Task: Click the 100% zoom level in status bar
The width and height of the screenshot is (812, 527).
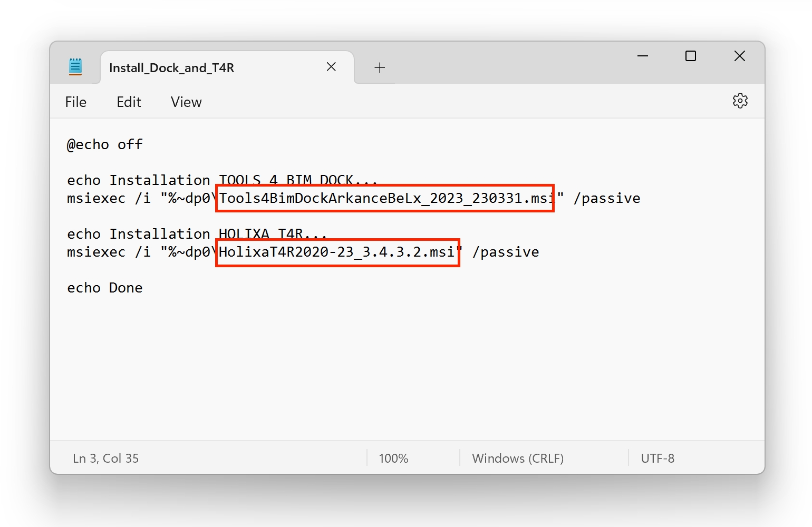Action: point(393,458)
